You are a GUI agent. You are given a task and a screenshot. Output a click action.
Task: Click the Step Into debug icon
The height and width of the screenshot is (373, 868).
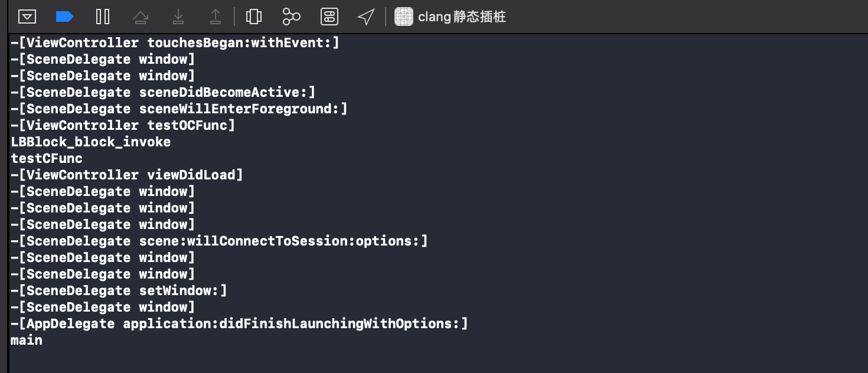coord(178,17)
